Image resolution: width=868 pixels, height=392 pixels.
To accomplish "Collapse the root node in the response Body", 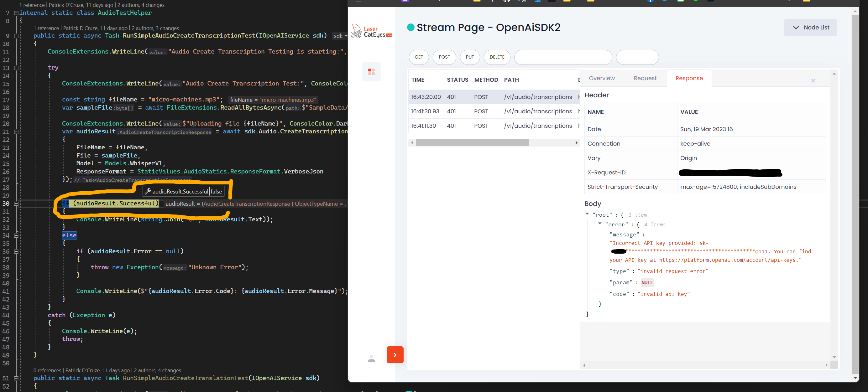I will (x=588, y=214).
